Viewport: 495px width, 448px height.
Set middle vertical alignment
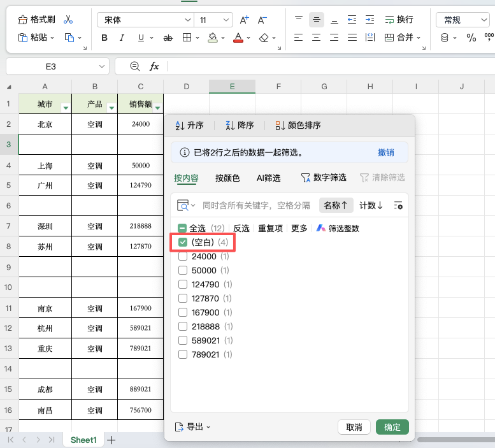[x=317, y=20]
